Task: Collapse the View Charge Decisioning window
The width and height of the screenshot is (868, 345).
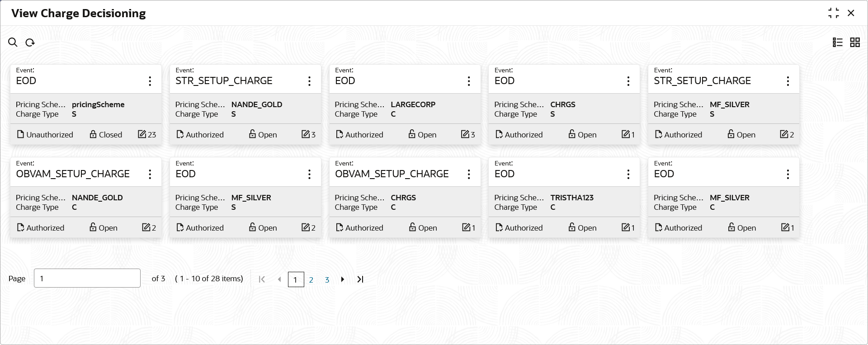Action: click(834, 13)
